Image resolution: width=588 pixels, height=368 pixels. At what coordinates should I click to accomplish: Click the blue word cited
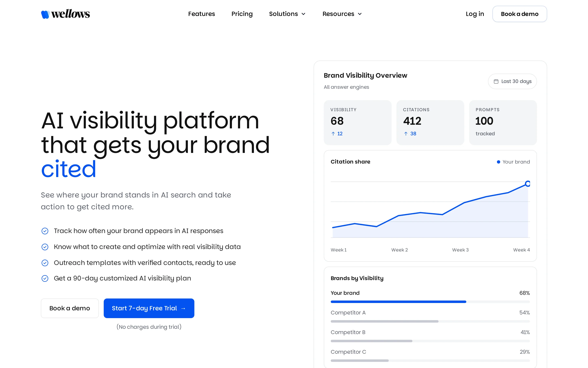[69, 169]
